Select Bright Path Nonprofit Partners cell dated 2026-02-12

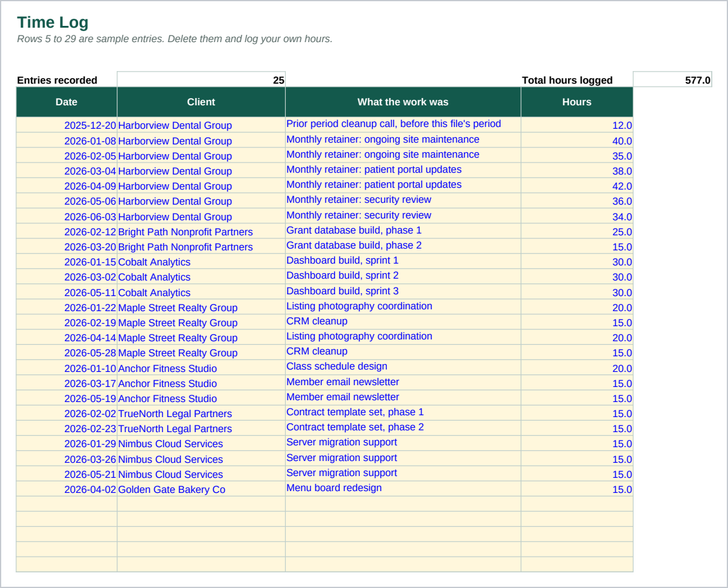(x=201, y=231)
